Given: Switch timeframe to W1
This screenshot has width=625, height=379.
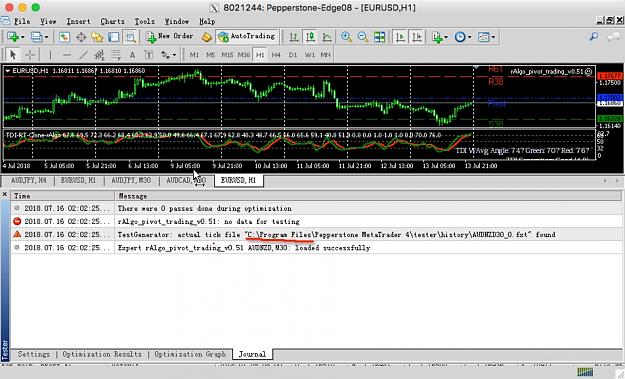Looking at the screenshot, I should (x=309, y=55).
